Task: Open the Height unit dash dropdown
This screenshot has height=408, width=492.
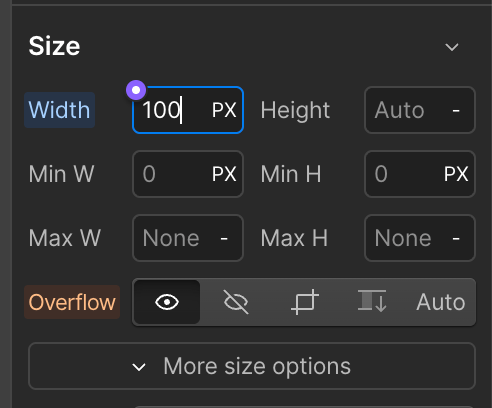Action: [x=456, y=110]
